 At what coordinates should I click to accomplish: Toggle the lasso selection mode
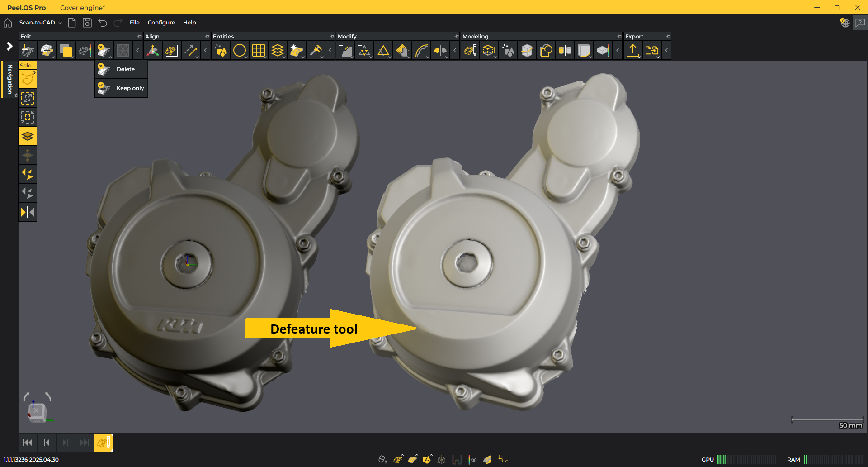click(x=28, y=80)
